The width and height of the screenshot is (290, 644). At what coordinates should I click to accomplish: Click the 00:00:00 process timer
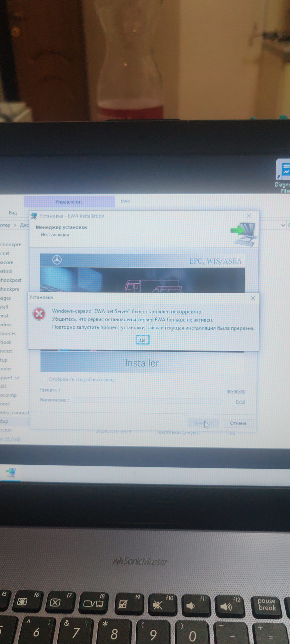click(x=236, y=392)
